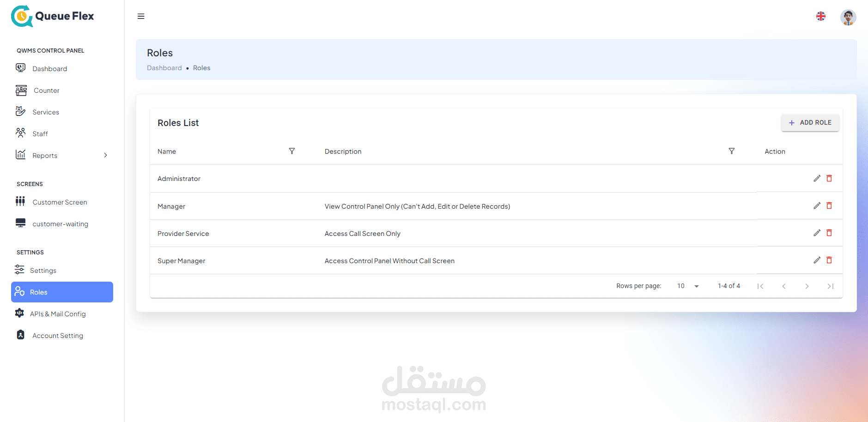The image size is (868, 422).
Task: Open the language flag selector
Action: click(x=821, y=16)
